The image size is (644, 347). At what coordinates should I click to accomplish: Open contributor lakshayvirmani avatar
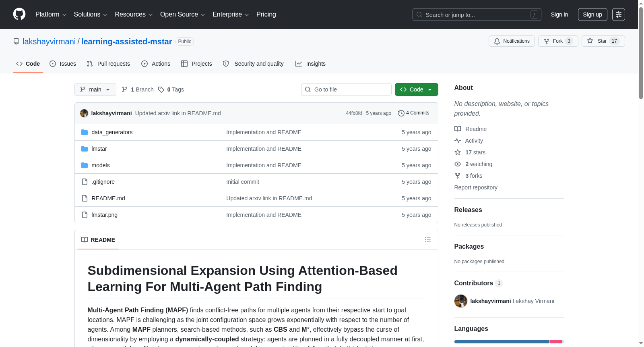coord(461,301)
